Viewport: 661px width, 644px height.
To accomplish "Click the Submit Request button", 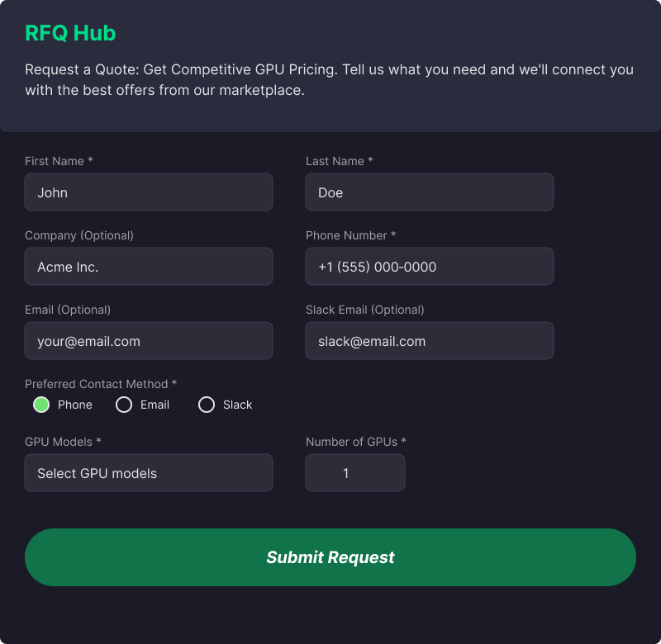I will click(x=330, y=557).
